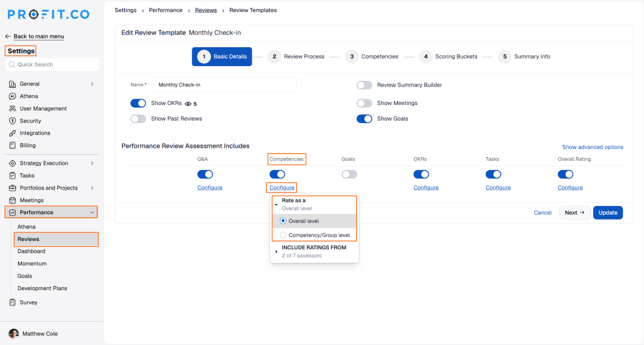Click the Quick Search field
The width and height of the screenshot is (644, 345).
[x=53, y=64]
